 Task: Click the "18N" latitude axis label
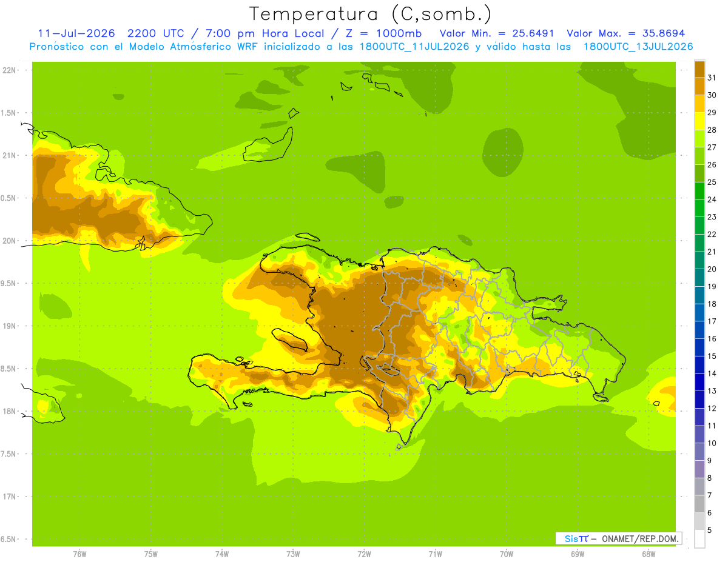coord(10,411)
